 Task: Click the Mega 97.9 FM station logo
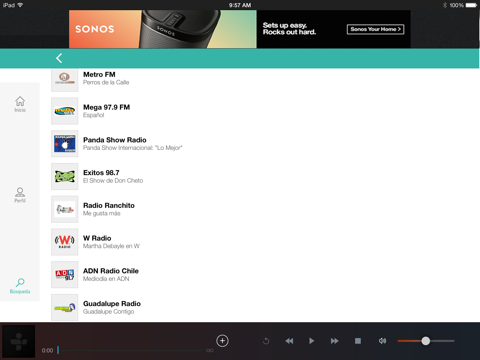tap(65, 111)
